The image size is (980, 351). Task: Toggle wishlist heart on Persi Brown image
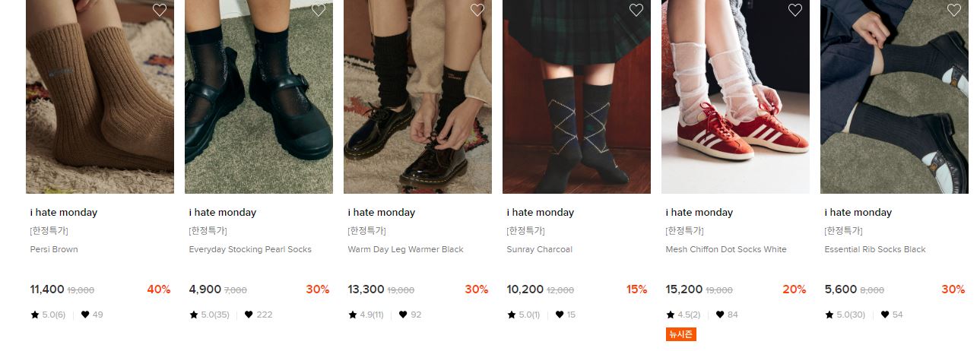[x=160, y=10]
